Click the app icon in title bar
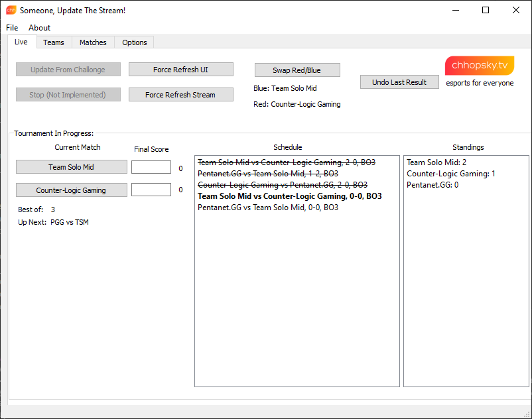Image resolution: width=532 pixels, height=419 pixels. (x=11, y=10)
